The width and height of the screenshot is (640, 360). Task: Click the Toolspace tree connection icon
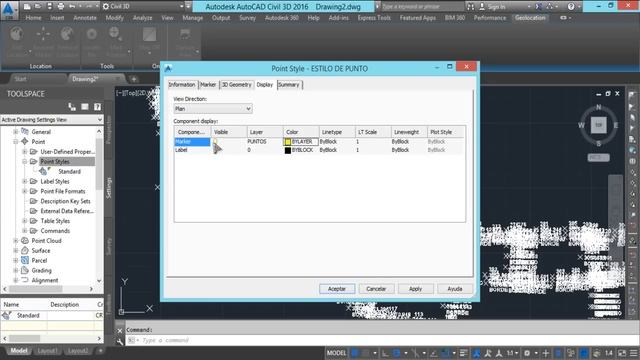72,107
